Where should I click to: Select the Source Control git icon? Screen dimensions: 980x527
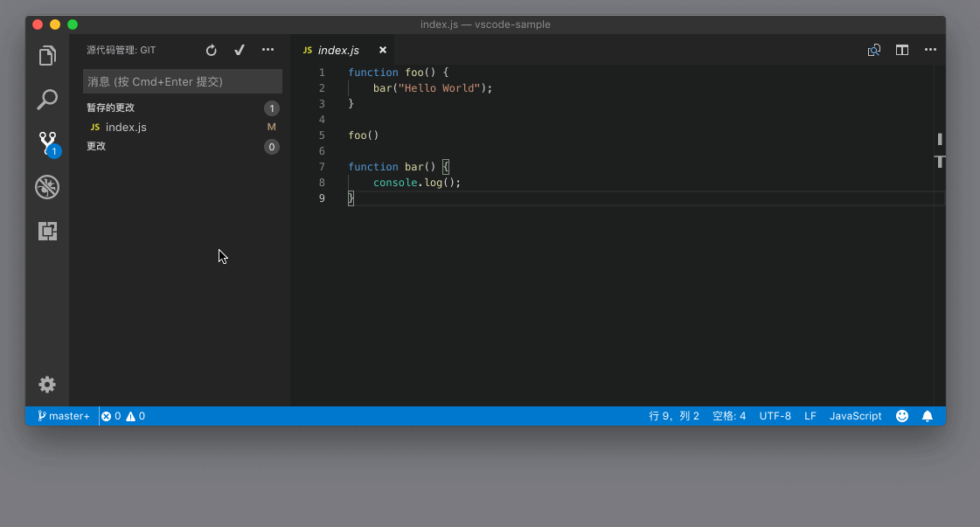(x=47, y=143)
